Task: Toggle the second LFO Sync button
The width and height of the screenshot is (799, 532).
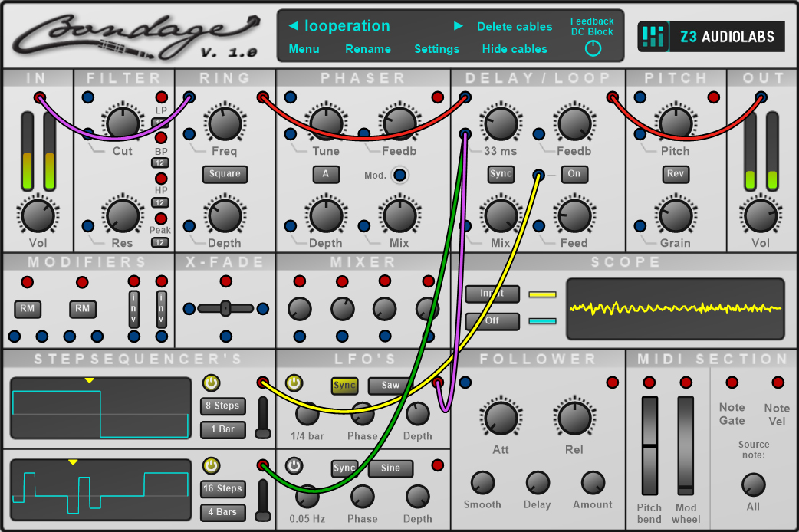Action: coord(344,468)
